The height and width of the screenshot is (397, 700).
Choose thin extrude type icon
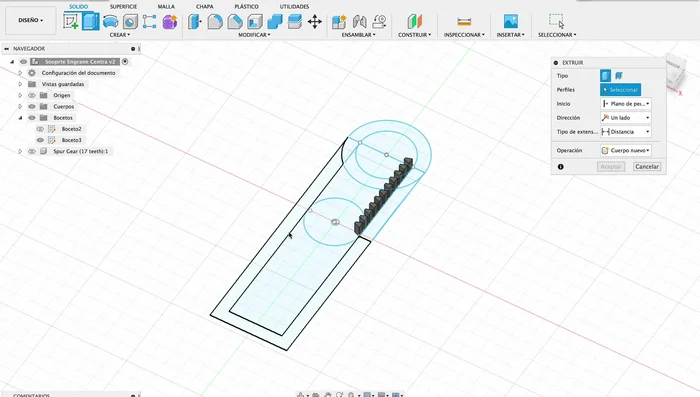click(619, 75)
